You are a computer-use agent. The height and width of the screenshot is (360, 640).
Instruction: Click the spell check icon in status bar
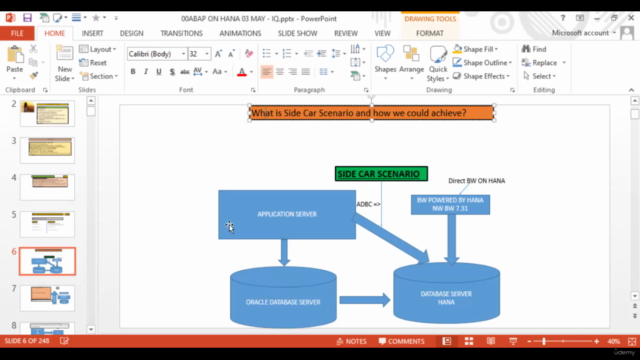pos(64,341)
